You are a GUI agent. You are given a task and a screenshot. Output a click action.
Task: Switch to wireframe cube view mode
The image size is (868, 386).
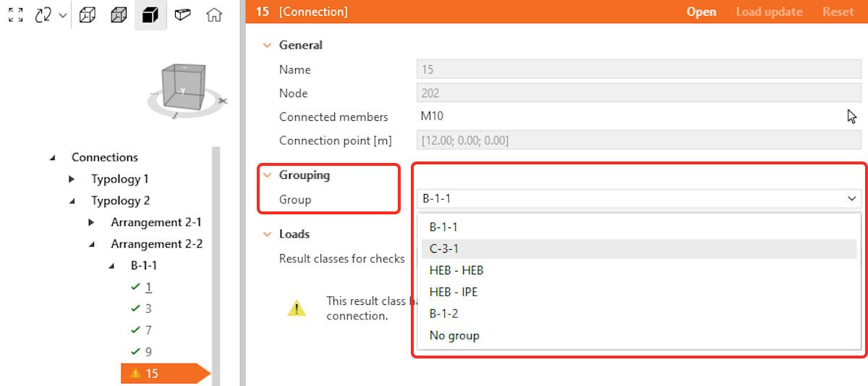pyautogui.click(x=87, y=14)
